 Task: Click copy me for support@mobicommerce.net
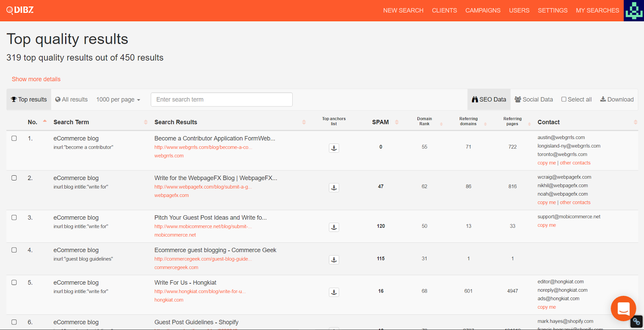(x=547, y=225)
